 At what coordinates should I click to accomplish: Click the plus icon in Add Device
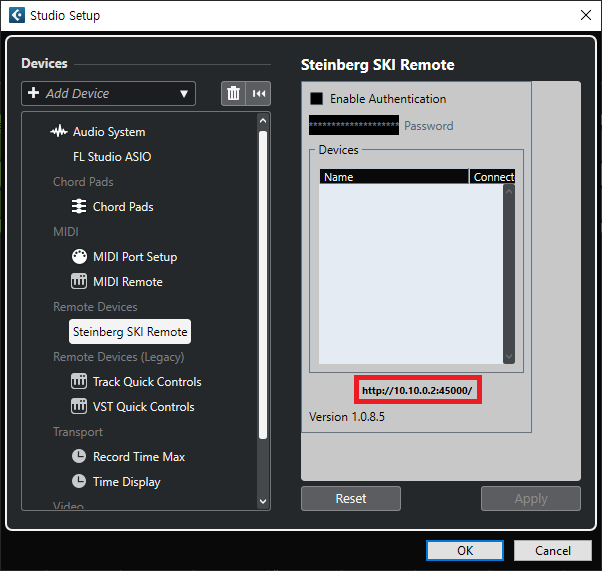coord(33,93)
